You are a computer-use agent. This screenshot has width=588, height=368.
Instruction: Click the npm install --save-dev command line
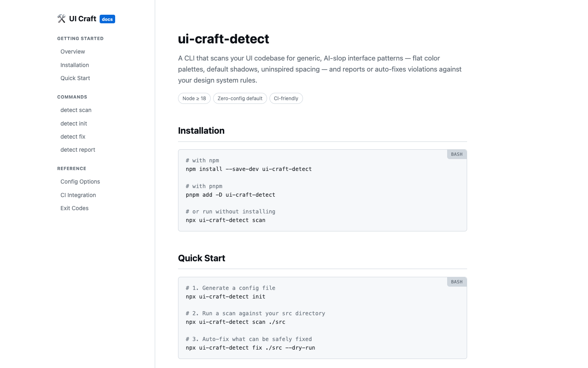pos(249,169)
